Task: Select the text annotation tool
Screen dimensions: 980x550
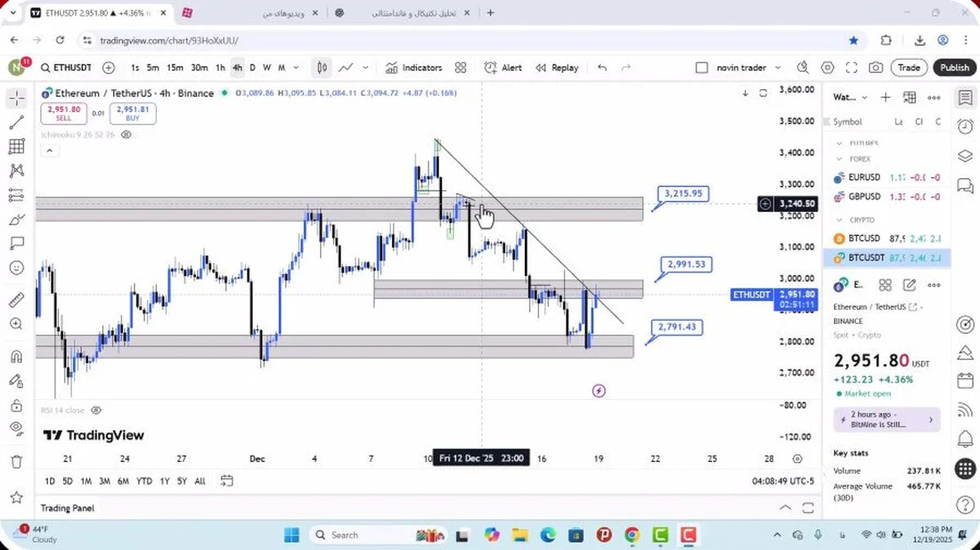Action: 16,243
